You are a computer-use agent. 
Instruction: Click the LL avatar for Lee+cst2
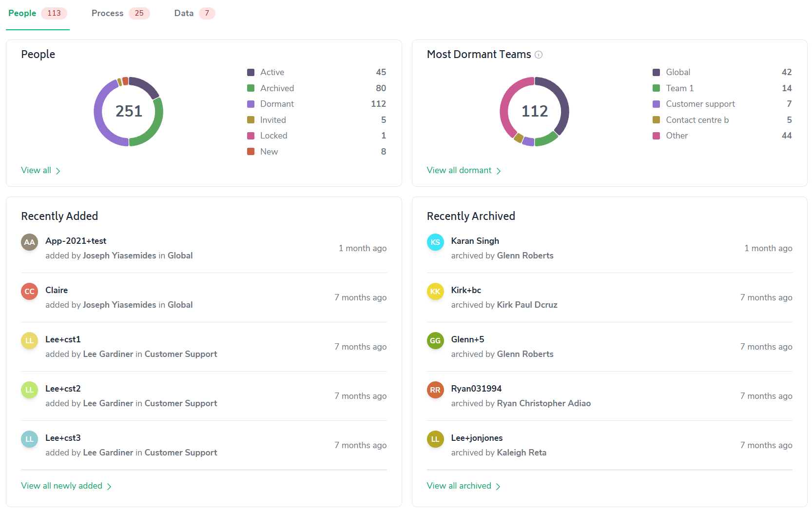tap(29, 390)
